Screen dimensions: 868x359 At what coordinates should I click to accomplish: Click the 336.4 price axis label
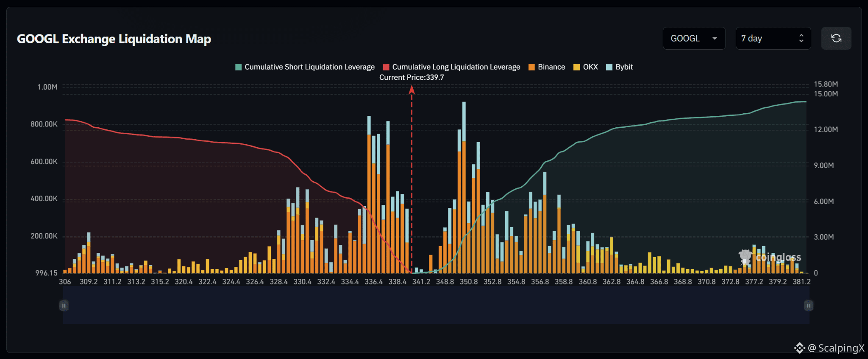tap(373, 282)
